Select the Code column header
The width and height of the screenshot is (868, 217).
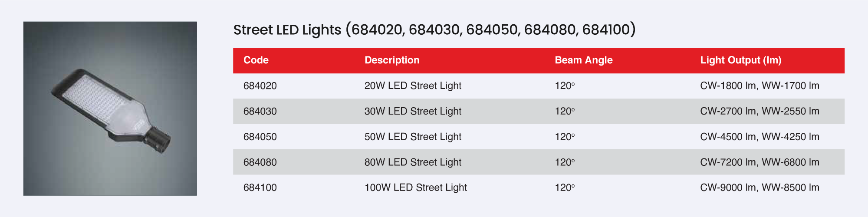pyautogui.click(x=256, y=60)
